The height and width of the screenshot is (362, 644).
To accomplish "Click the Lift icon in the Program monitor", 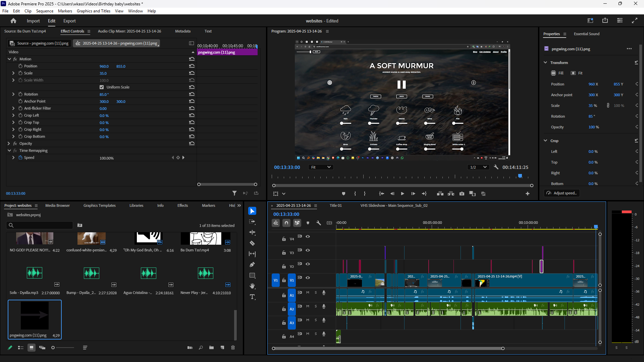I will [x=439, y=193].
